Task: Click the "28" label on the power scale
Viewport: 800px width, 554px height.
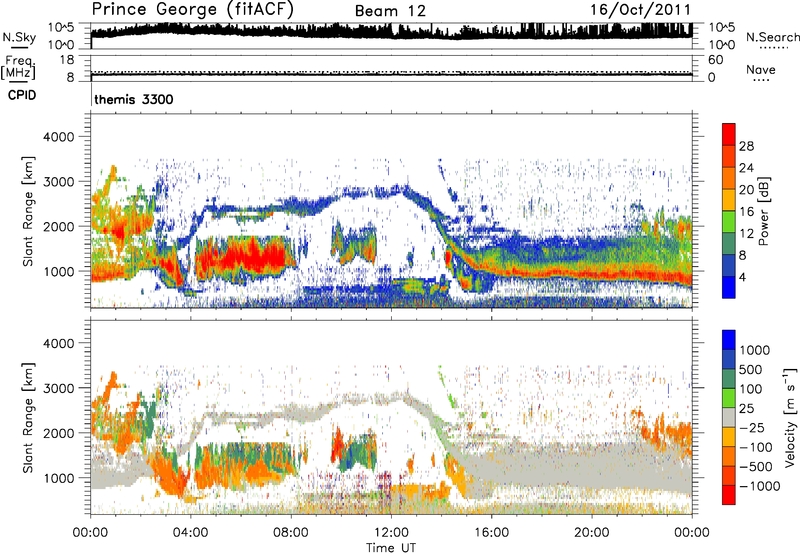Action: [746, 146]
